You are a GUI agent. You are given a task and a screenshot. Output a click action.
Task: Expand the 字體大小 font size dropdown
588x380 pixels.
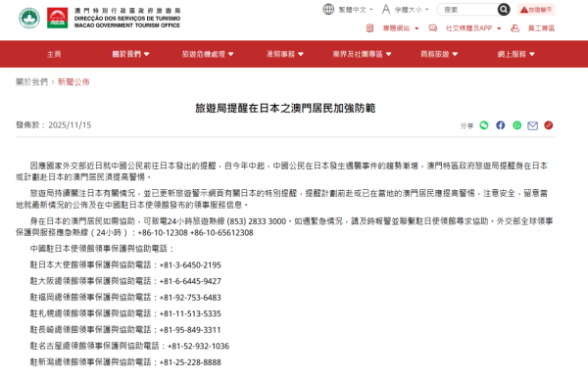click(x=412, y=10)
